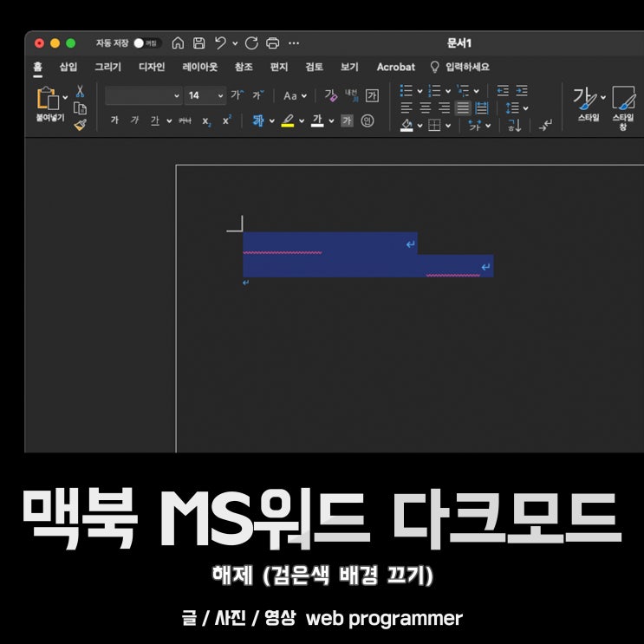Viewport: 644px width, 644px height.
Task: Open the Undo history dropdown arrow
Action: 235,43
